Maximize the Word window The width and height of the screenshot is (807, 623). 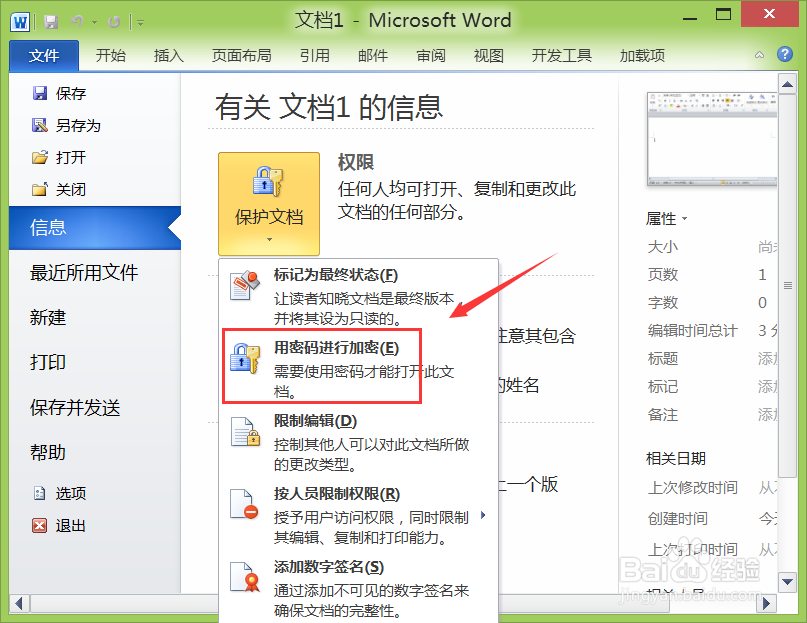tap(723, 14)
